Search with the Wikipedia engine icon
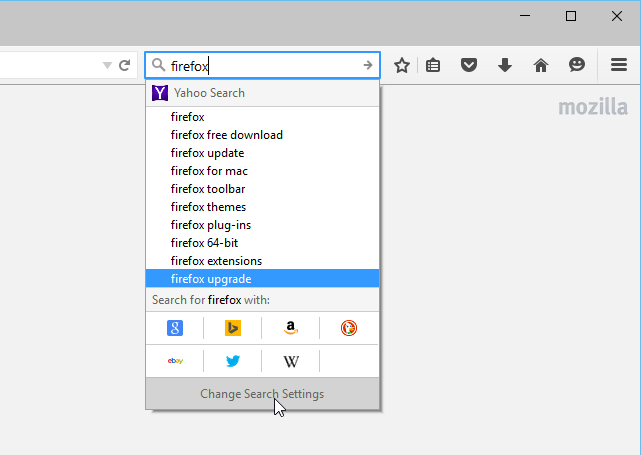Image resolution: width=641 pixels, height=455 pixels. (291, 361)
